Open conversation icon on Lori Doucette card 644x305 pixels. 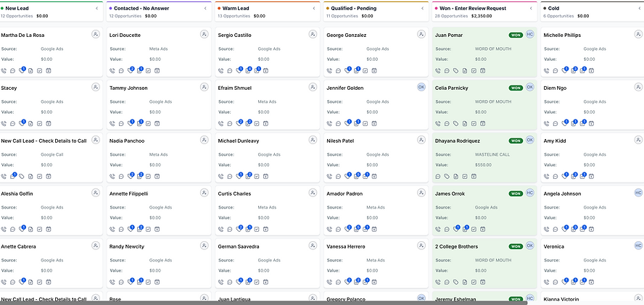coord(121,70)
